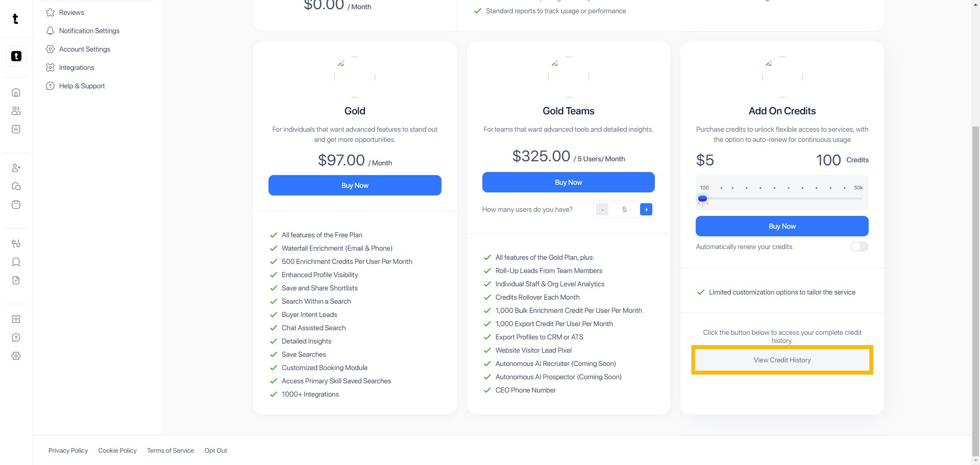The width and height of the screenshot is (980, 465).
Task: Enable automatic credit renewal toggle
Action: tap(859, 247)
